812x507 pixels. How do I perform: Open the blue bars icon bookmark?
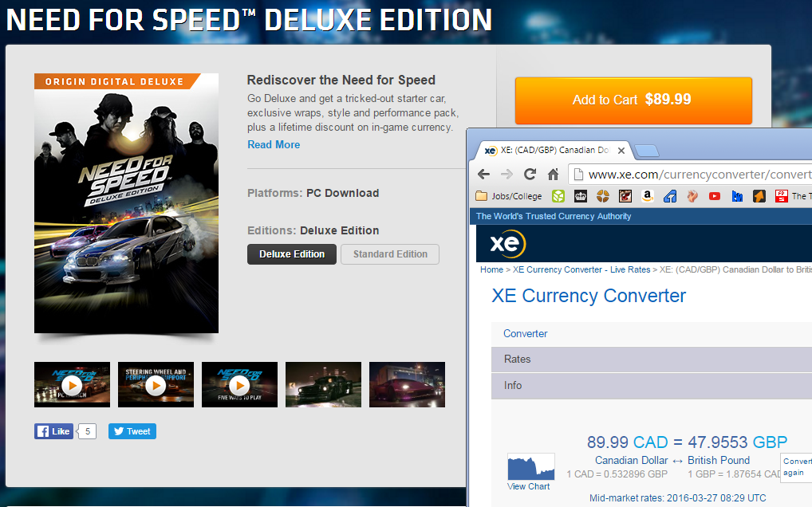pyautogui.click(x=738, y=196)
